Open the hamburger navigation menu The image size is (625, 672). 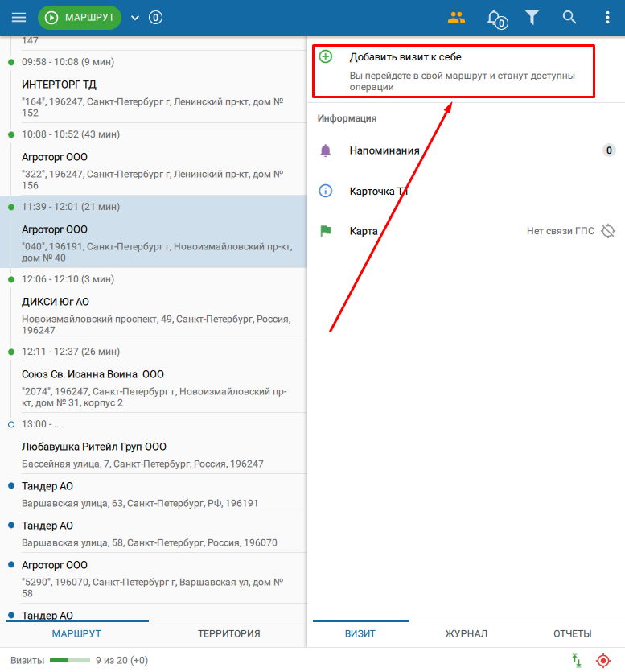19,18
